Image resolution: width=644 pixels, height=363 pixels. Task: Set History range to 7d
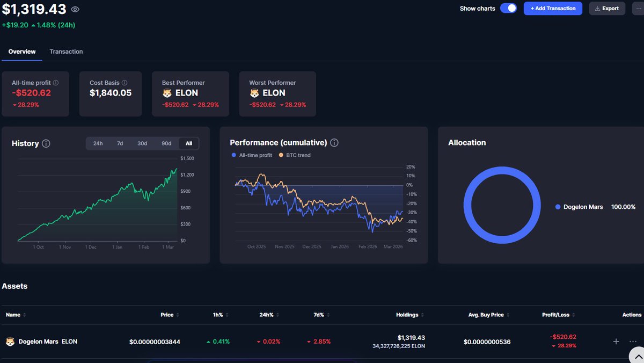pyautogui.click(x=120, y=143)
